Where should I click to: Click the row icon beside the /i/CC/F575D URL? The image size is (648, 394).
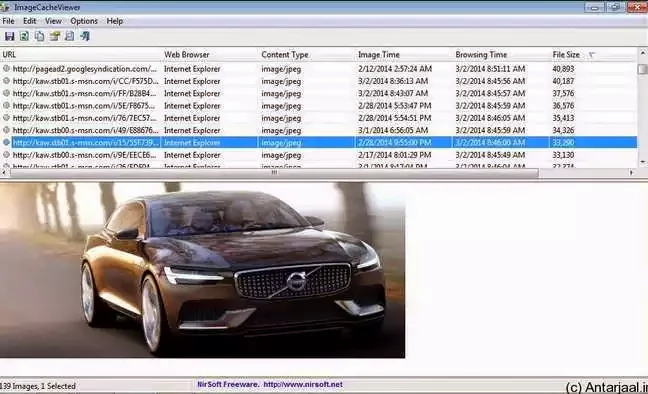point(6,81)
